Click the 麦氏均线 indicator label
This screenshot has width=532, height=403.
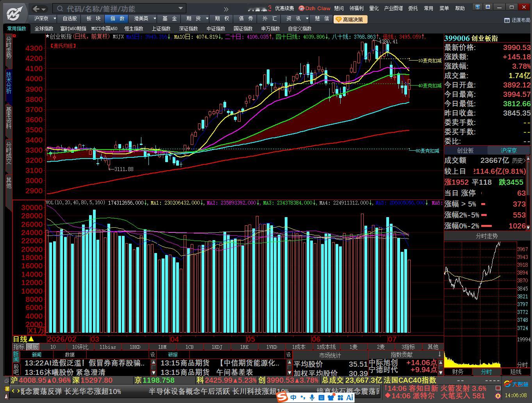click(63, 46)
